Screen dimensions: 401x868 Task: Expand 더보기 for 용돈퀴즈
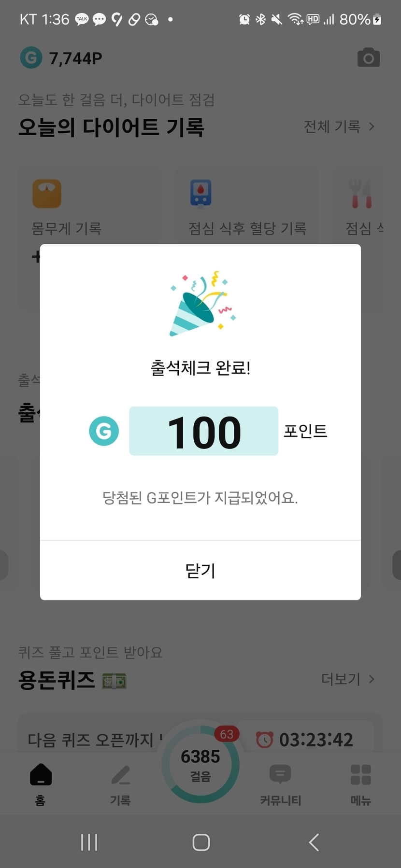tap(348, 679)
